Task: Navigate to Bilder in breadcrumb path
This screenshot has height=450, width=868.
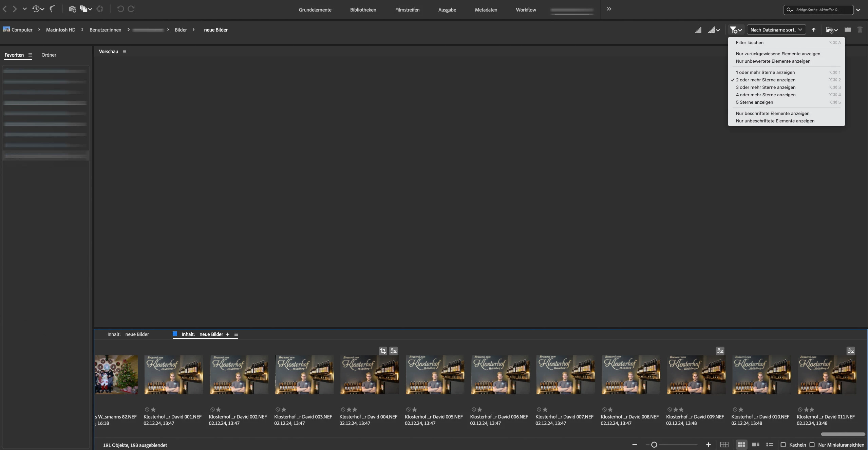Action: click(x=181, y=30)
